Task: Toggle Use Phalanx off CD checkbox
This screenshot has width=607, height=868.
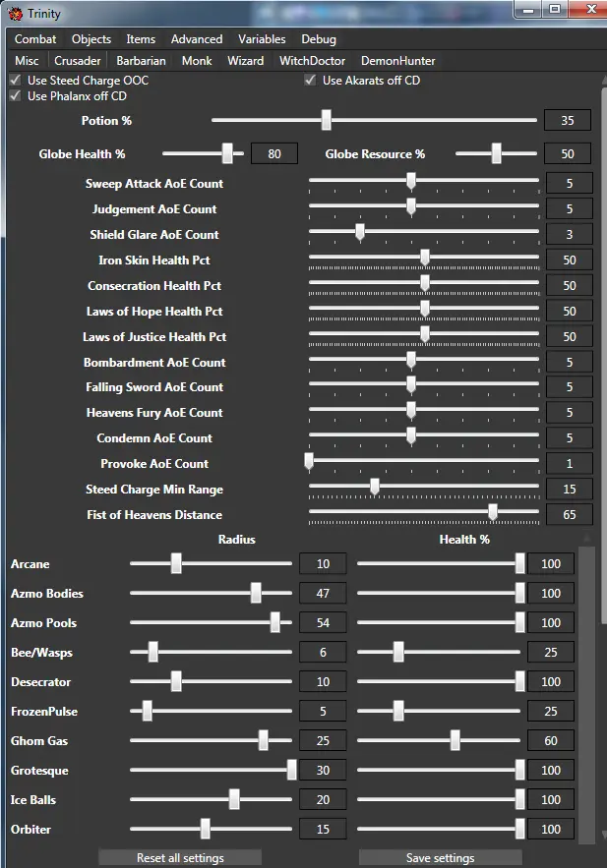Action: pyautogui.click(x=16, y=96)
